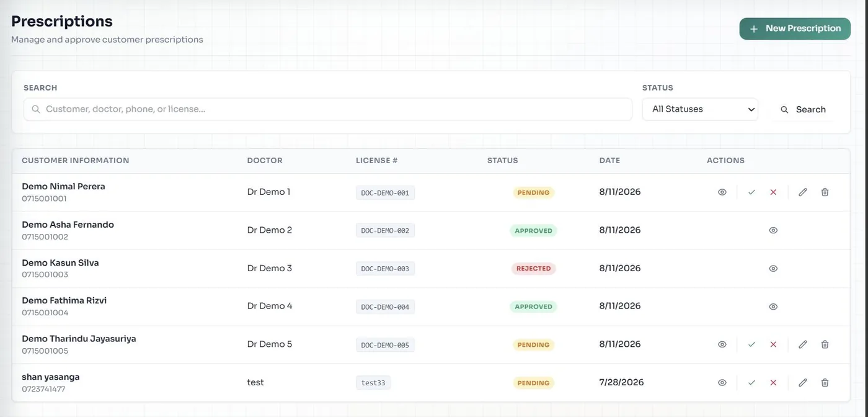The height and width of the screenshot is (417, 868).
Task: Click the Approved badge for Demo Asha Fernando
Action: [533, 231]
